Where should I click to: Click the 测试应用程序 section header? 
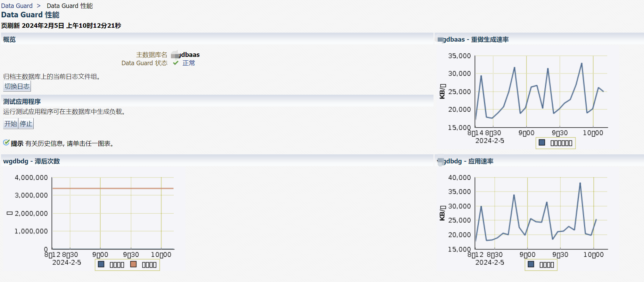[x=22, y=102]
